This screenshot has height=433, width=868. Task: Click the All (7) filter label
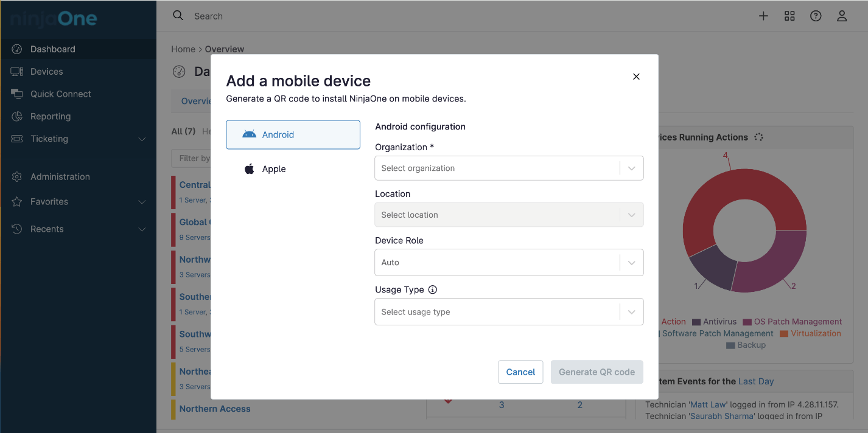[183, 131]
